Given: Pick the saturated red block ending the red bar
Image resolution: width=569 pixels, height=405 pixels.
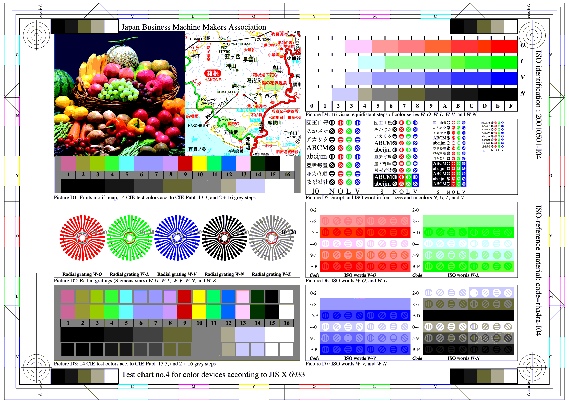Looking at the screenshot, I should tap(504, 46).
